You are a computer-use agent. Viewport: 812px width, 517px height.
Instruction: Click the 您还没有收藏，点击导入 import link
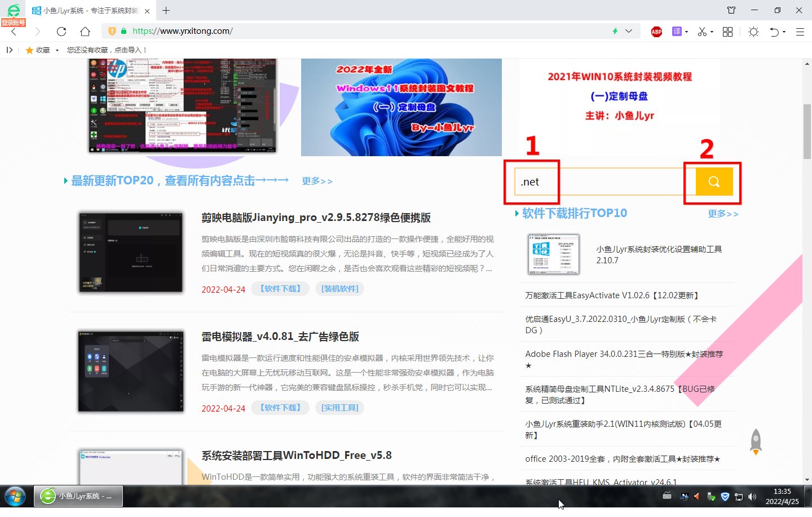click(x=107, y=50)
